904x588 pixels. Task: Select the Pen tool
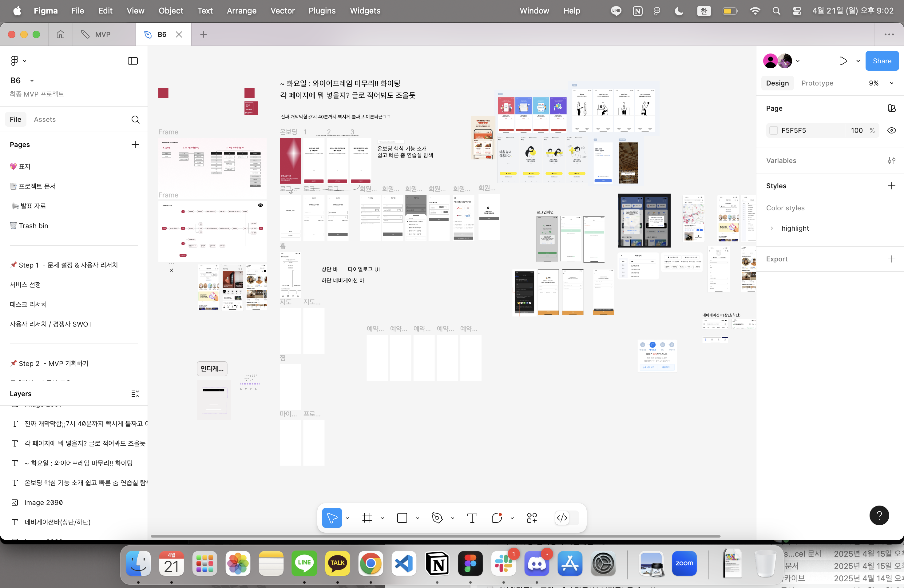(437, 518)
